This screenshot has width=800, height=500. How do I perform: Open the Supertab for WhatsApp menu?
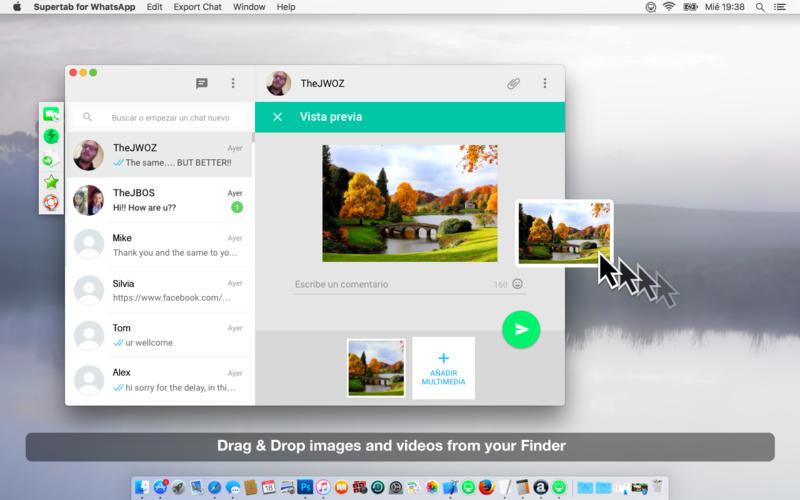84,7
